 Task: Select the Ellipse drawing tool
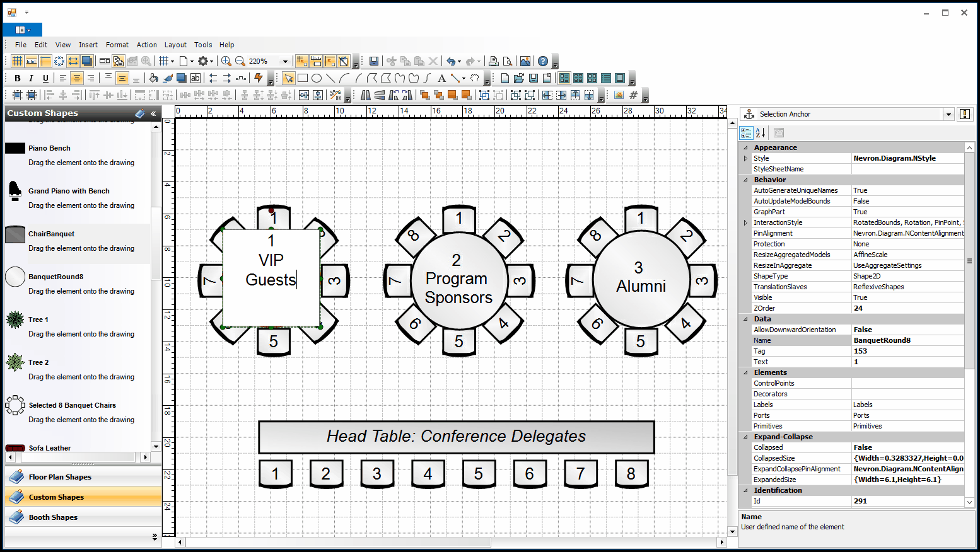[x=317, y=78]
